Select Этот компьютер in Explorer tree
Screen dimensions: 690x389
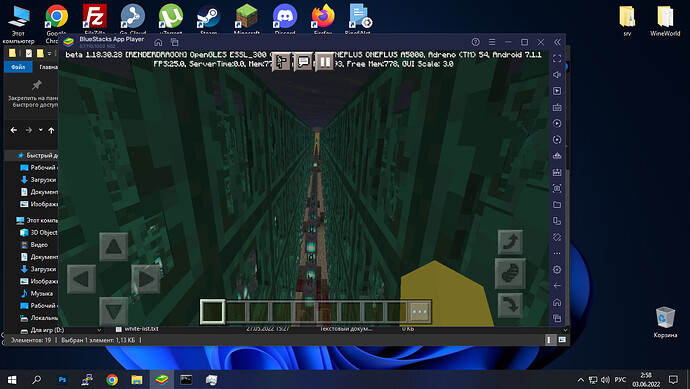click(37, 220)
